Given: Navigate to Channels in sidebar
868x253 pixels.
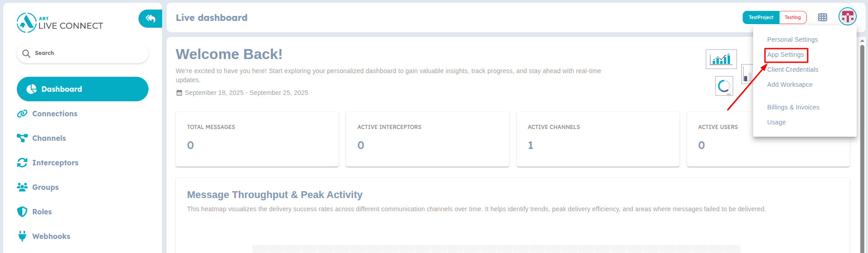Looking at the screenshot, I should 49,138.
